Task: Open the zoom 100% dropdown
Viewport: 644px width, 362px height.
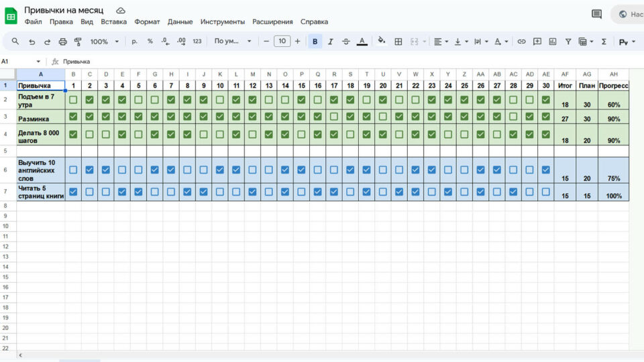Action: pyautogui.click(x=104, y=42)
